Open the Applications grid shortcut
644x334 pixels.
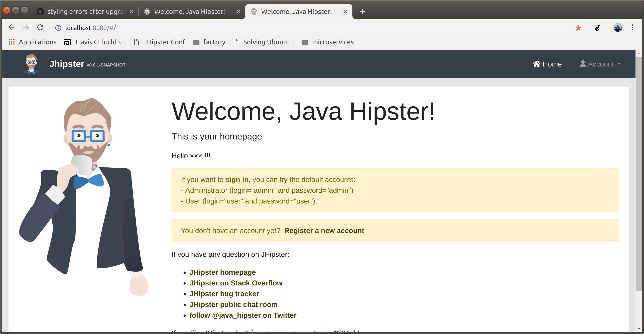pyautogui.click(x=32, y=42)
